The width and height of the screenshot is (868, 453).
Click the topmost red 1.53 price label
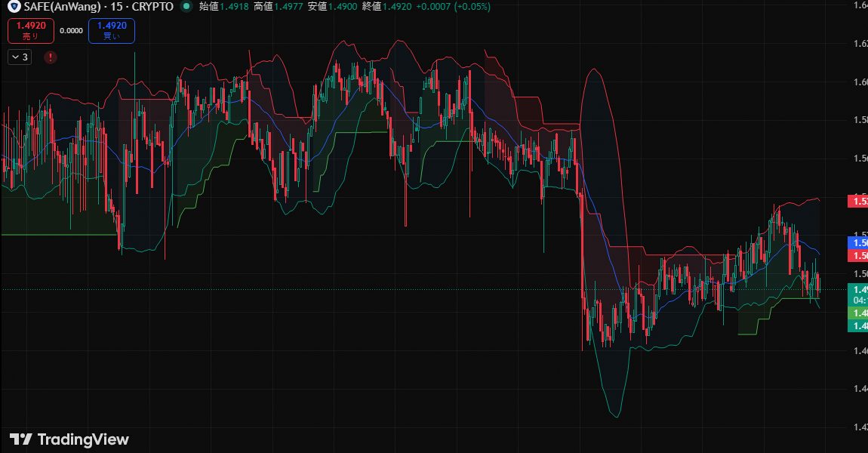[x=857, y=201]
